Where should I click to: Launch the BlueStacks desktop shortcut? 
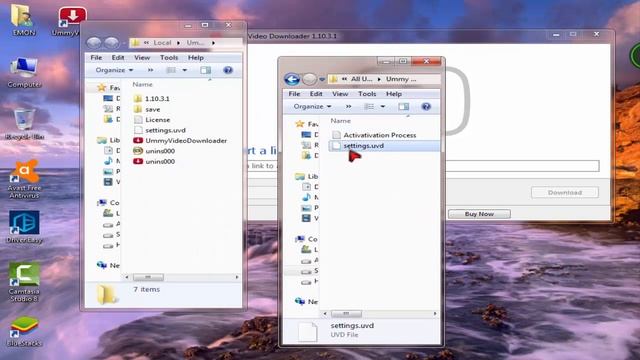[24, 331]
